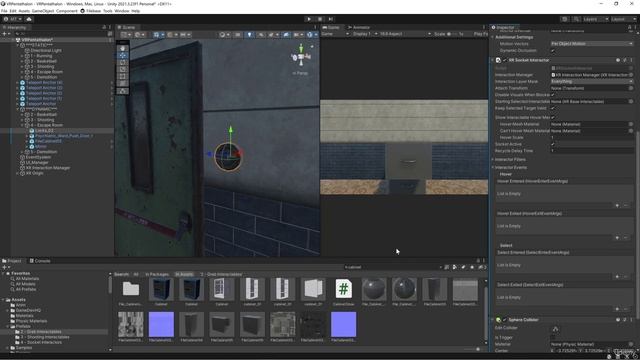Open the Window menu
The image size is (640, 360).
122,11
